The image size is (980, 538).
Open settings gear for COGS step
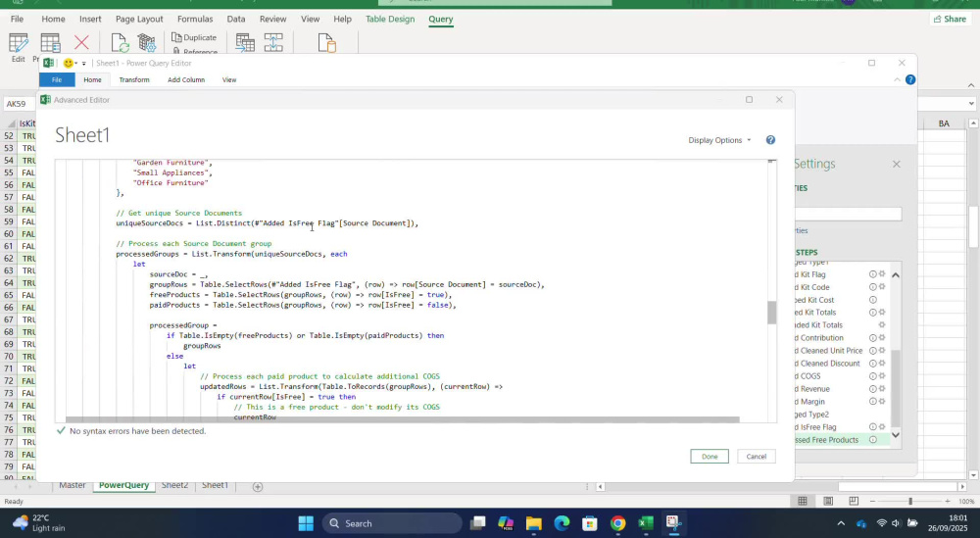(882, 376)
